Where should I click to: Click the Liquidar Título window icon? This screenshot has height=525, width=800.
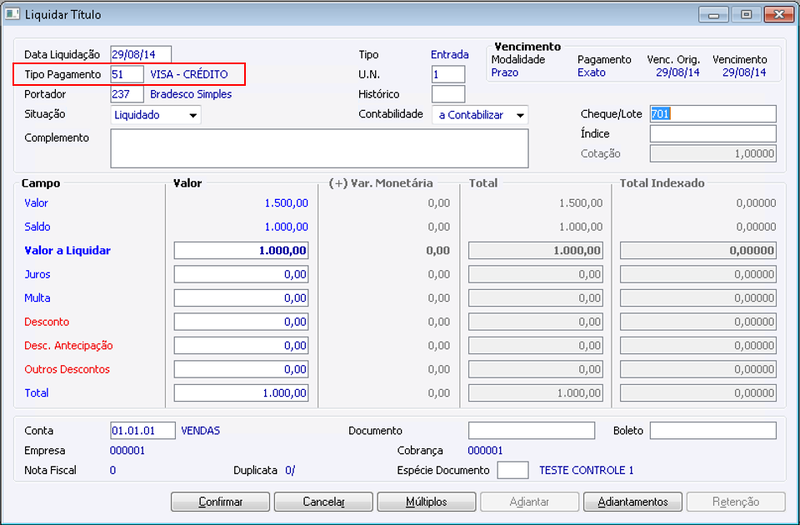12,14
